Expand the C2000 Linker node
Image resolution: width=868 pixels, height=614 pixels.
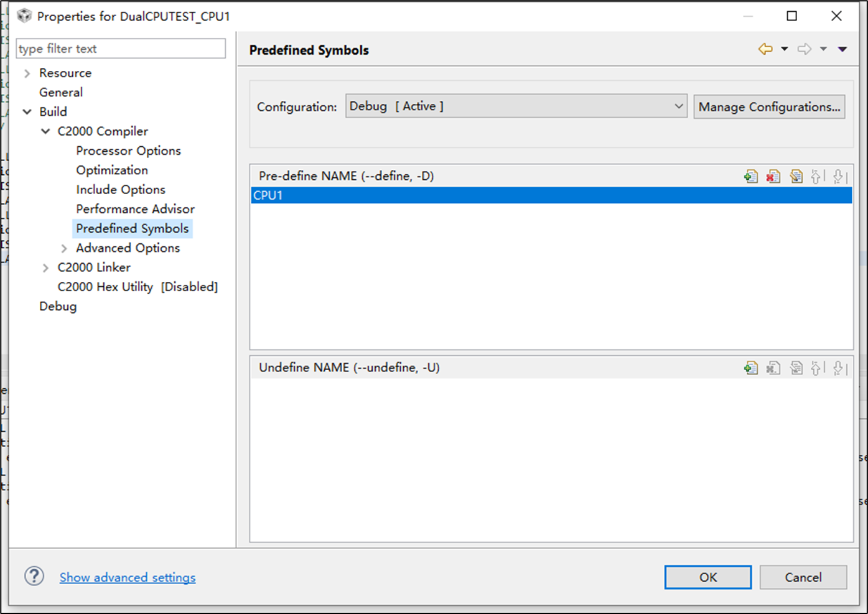click(x=45, y=267)
